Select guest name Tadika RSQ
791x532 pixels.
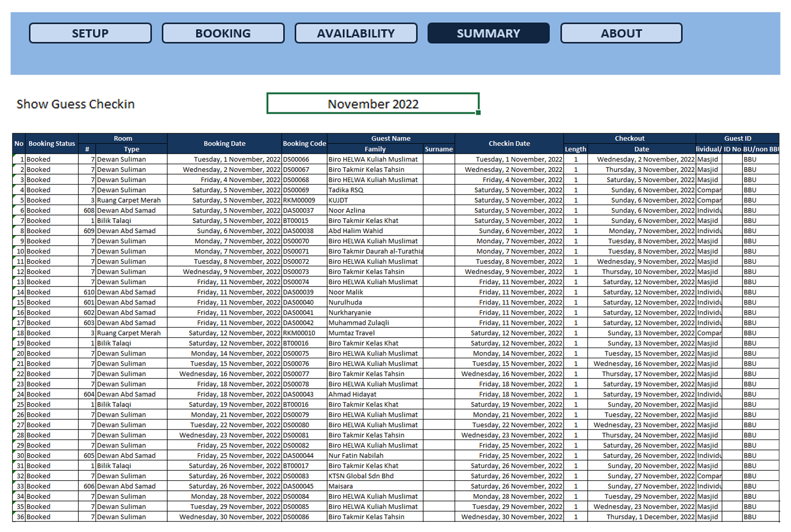[x=375, y=190]
